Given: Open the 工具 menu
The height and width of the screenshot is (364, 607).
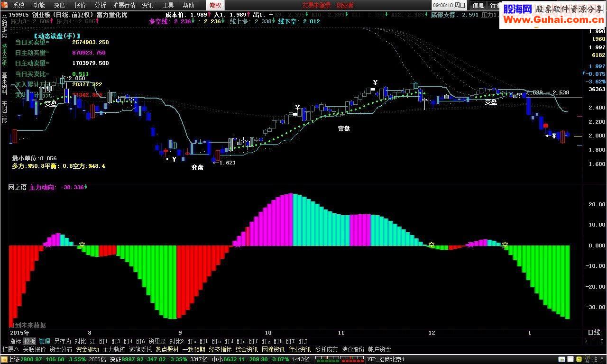Looking at the screenshot, I should pos(168,5).
